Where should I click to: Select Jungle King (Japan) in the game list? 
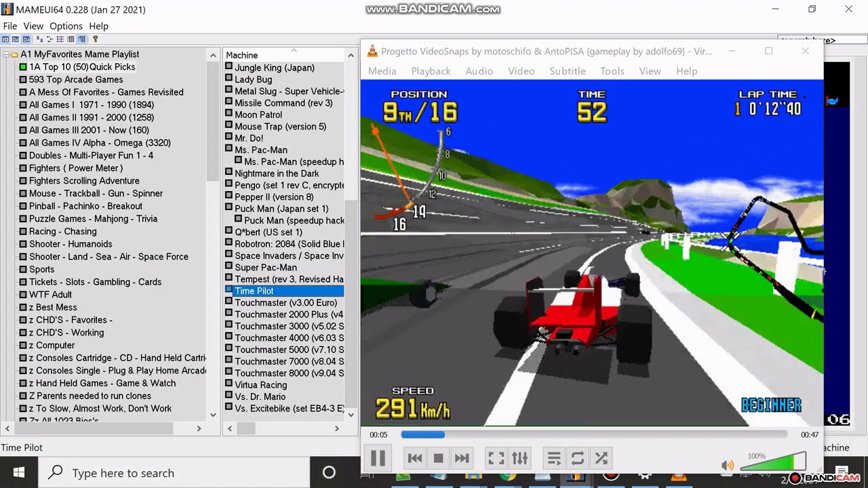coord(275,68)
